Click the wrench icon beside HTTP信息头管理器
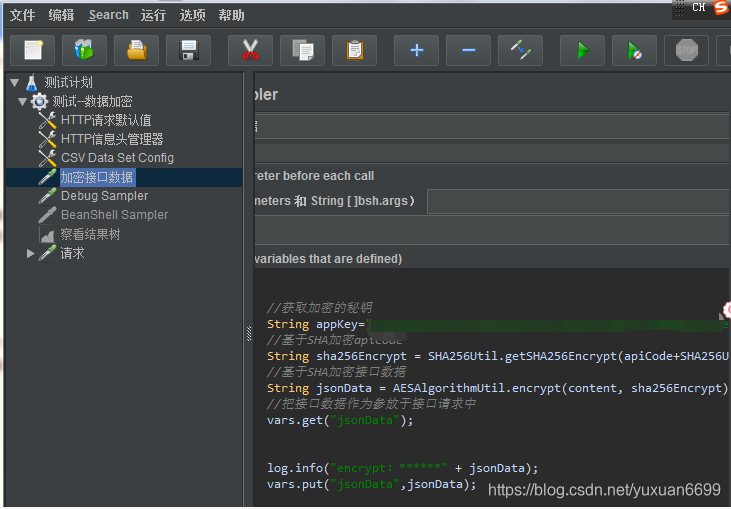The image size is (731, 509). click(47, 139)
